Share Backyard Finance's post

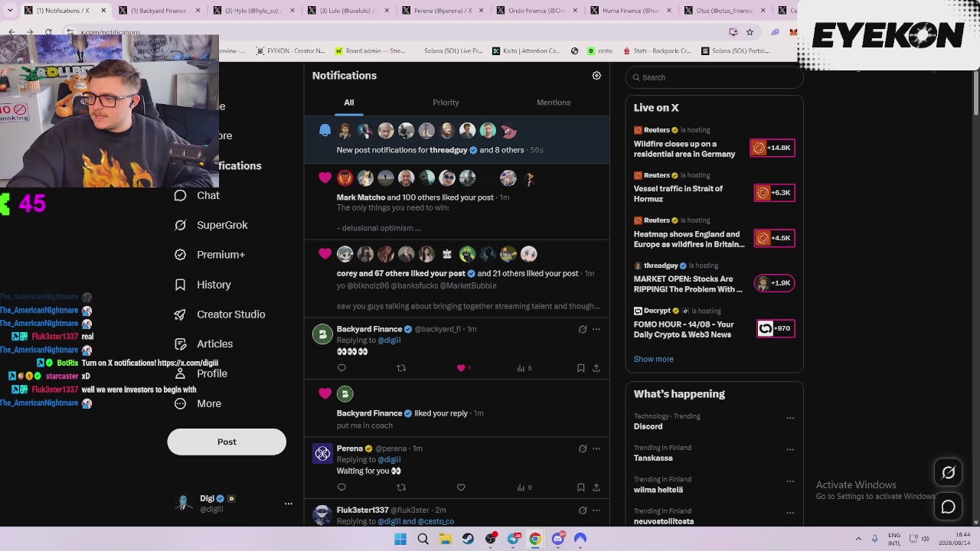[x=596, y=368]
